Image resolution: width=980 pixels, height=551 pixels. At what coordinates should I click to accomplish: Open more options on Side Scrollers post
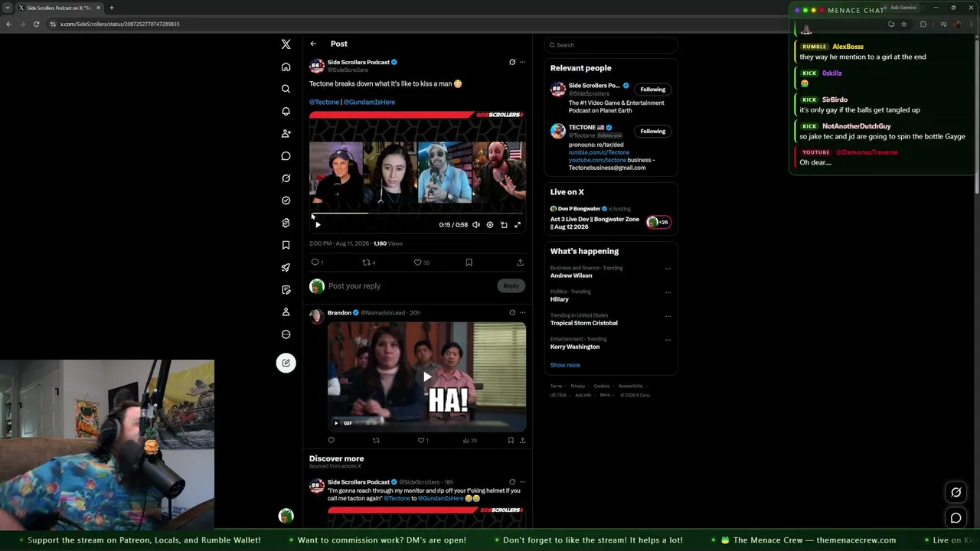[x=523, y=62]
